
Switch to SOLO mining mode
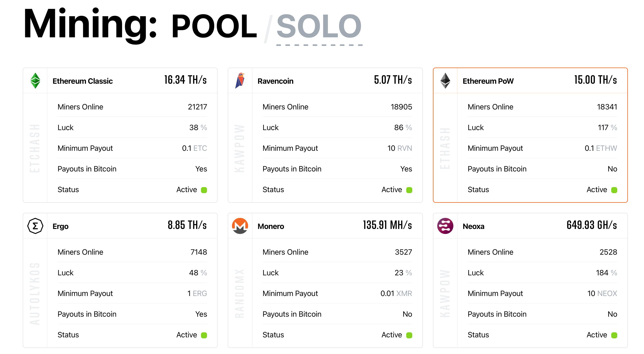pos(319,26)
